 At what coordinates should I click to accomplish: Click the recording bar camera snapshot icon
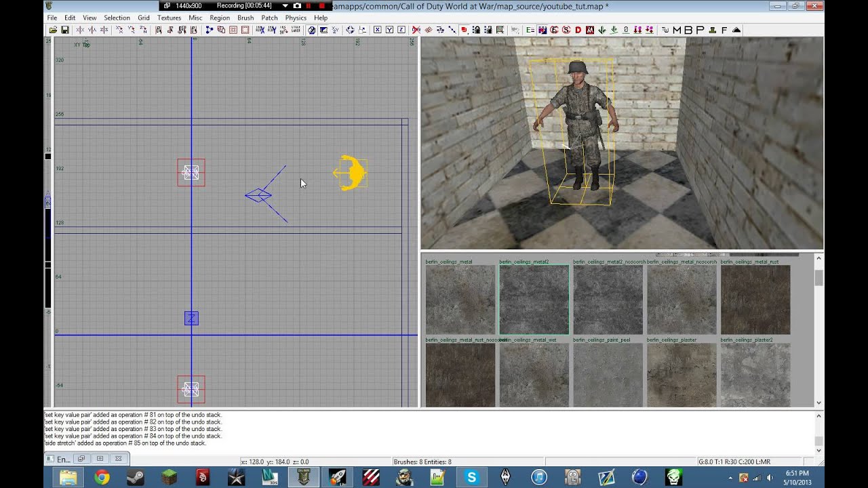pos(297,5)
